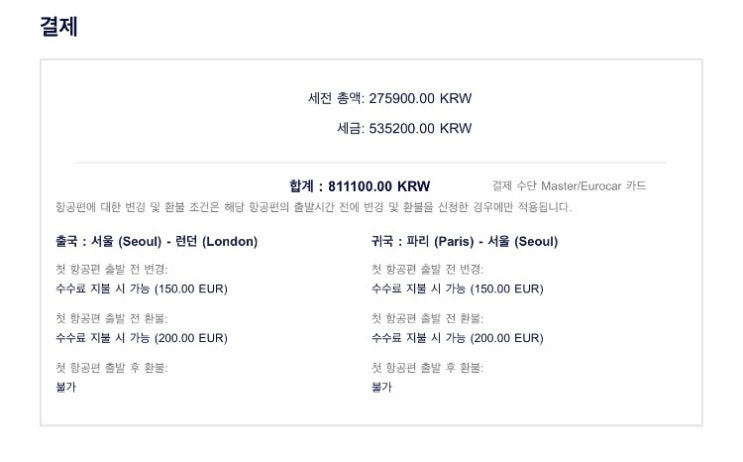Select the 150.00 EUR change fee under 귀국
This screenshot has width=743, height=462.
click(x=456, y=289)
